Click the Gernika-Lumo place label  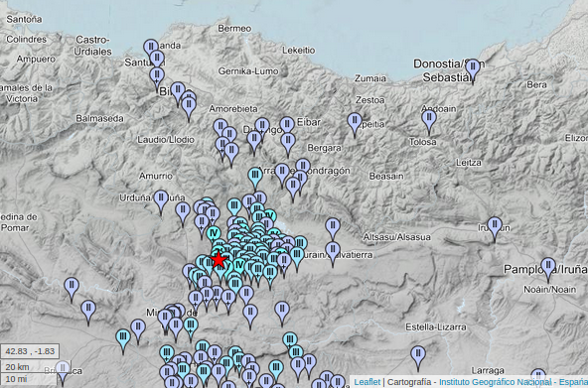pos(248,71)
